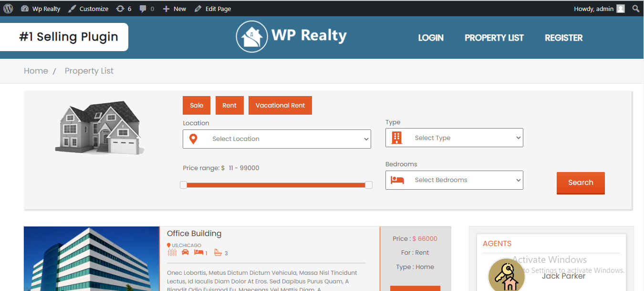The width and height of the screenshot is (644, 291).
Task: Filter properties by Sale
Action: click(197, 106)
